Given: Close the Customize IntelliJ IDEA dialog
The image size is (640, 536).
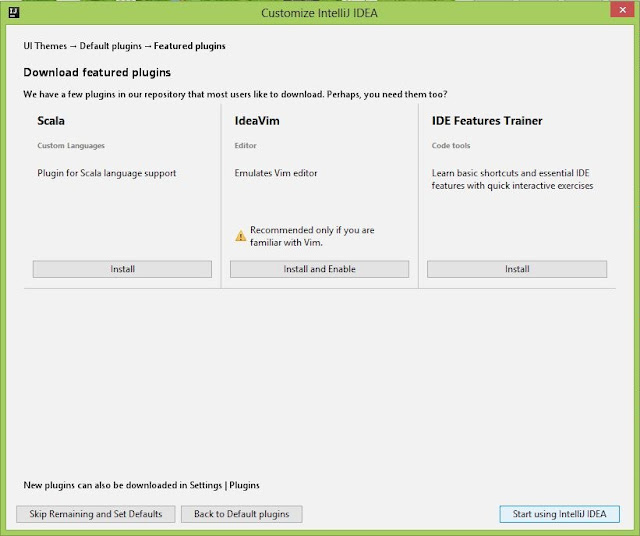Looking at the screenshot, I should tap(622, 10).
